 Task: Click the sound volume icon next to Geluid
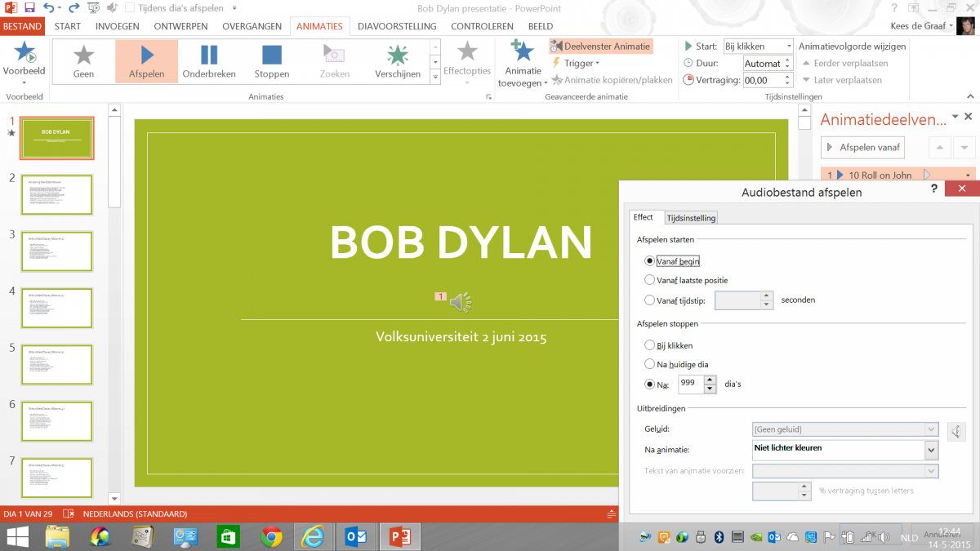pyautogui.click(x=956, y=431)
